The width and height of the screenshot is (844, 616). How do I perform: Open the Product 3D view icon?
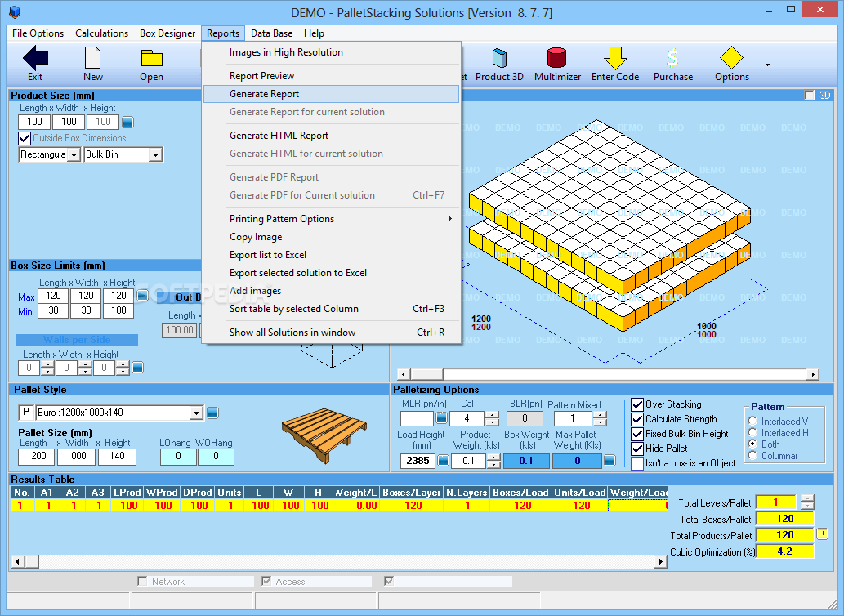pyautogui.click(x=499, y=58)
